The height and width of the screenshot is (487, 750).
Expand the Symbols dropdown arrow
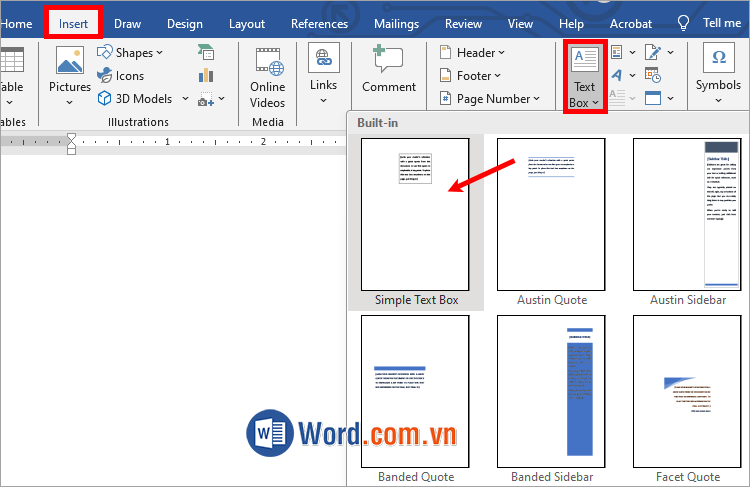pos(718,100)
